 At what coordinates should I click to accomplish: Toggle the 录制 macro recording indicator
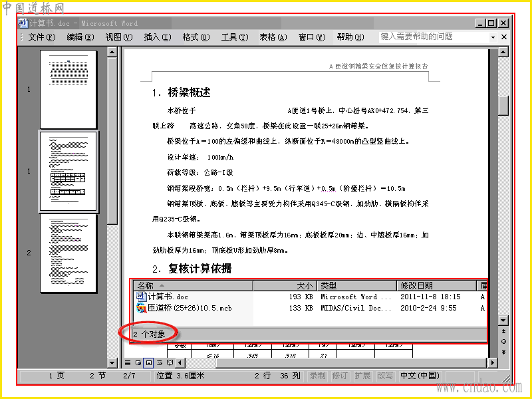[317, 376]
